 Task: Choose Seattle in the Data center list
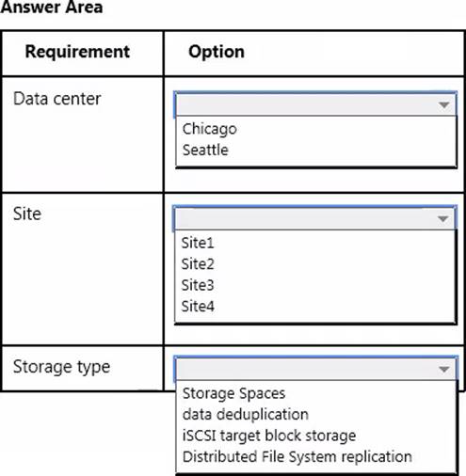point(205,150)
